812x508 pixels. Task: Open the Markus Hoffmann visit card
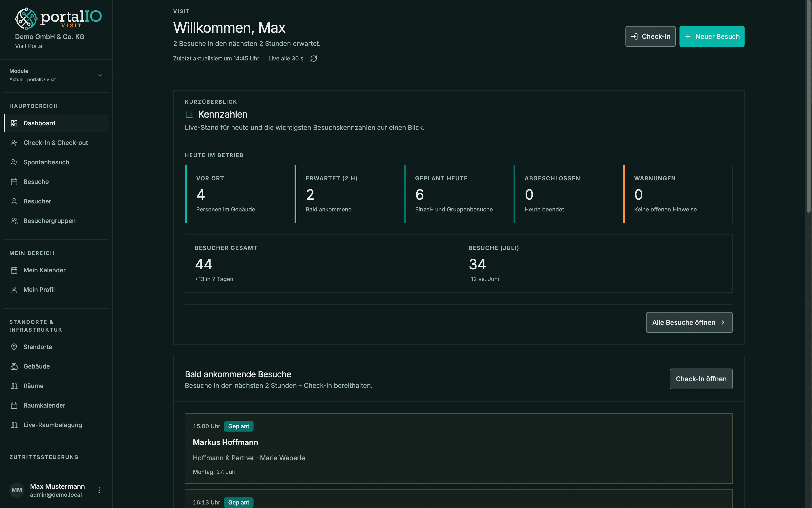click(459, 448)
